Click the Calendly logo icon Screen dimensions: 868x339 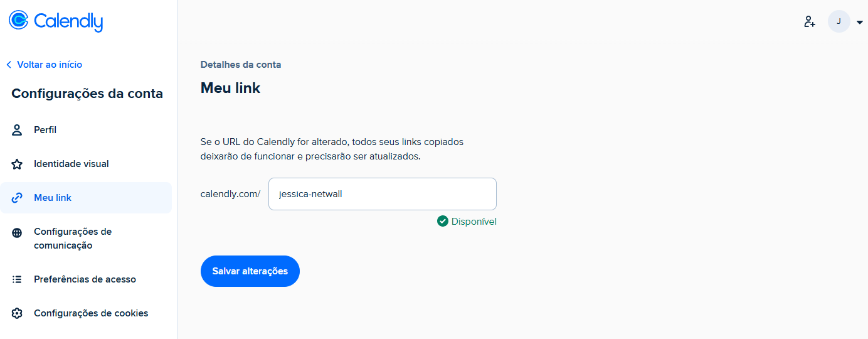tap(19, 20)
